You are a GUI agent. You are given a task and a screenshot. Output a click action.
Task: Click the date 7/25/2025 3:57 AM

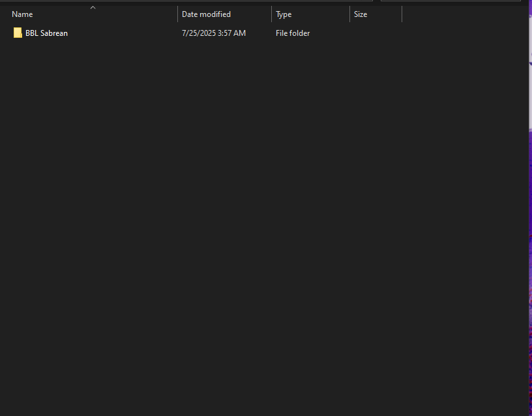[214, 33]
